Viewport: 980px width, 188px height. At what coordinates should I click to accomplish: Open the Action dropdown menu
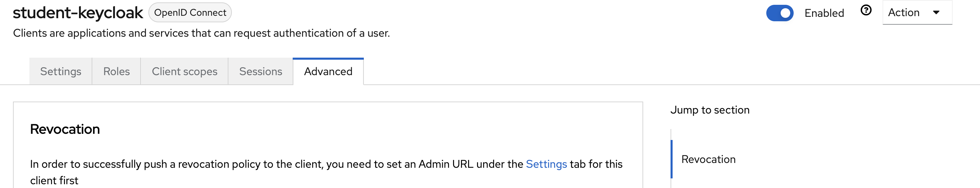tap(917, 13)
